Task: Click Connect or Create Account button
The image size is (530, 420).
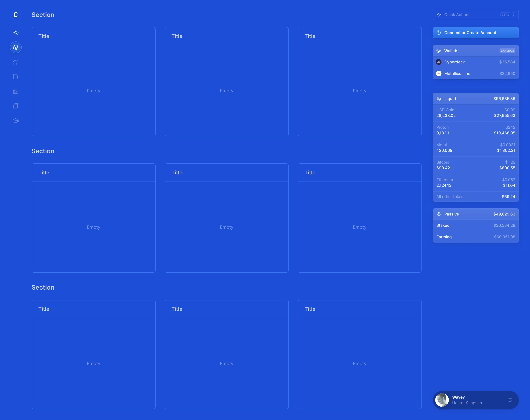Action: (476, 33)
